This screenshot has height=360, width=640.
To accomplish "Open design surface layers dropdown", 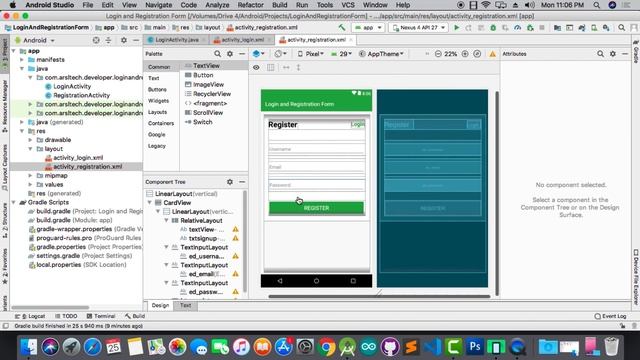I will pyautogui.click(x=259, y=54).
